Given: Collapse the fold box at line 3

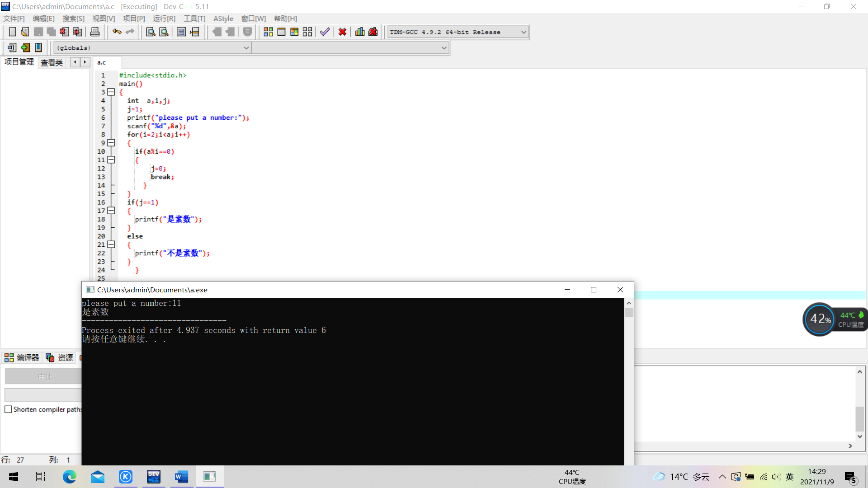Looking at the screenshot, I should tap(111, 92).
